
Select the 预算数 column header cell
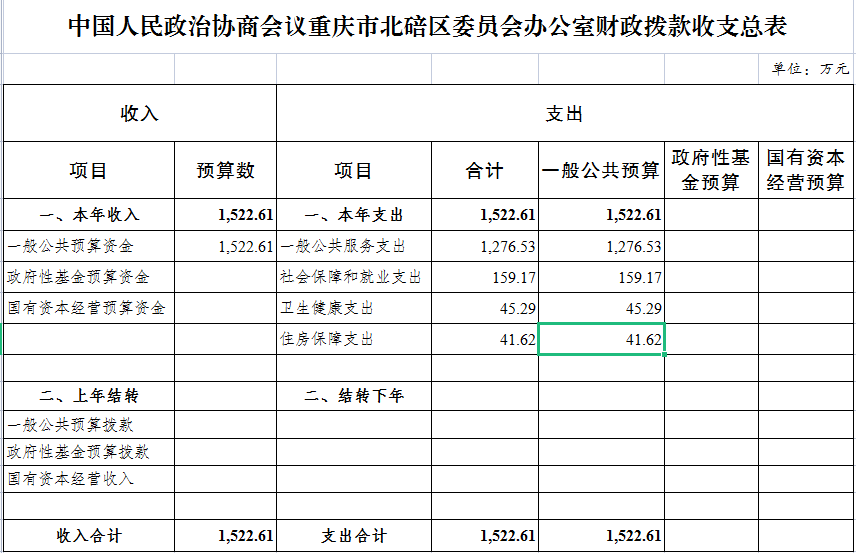click(225, 170)
